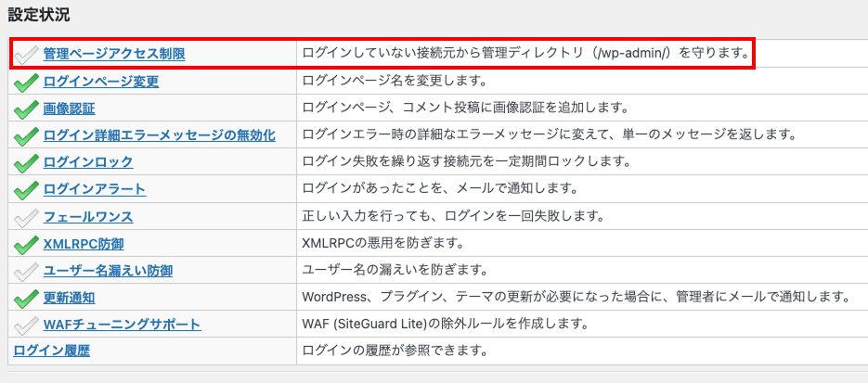Open the ログインページ変更 link
Viewport: 868px width, 383px height.
100,81
